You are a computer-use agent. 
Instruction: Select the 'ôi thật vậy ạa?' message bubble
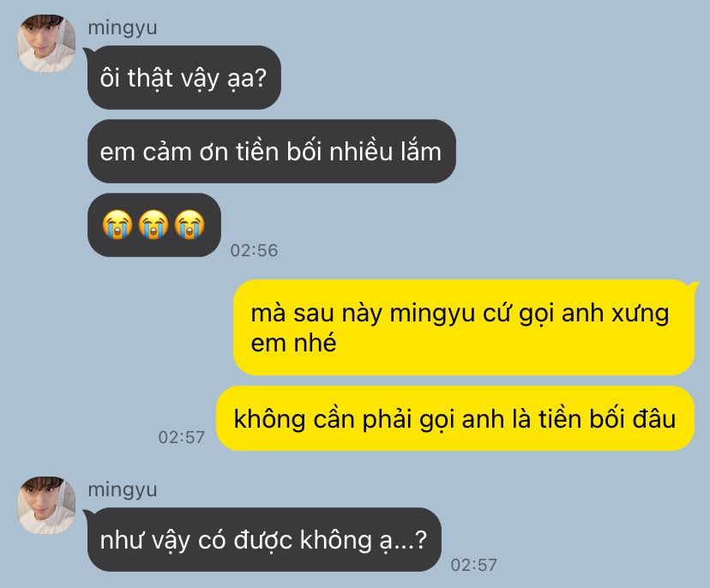(x=184, y=77)
